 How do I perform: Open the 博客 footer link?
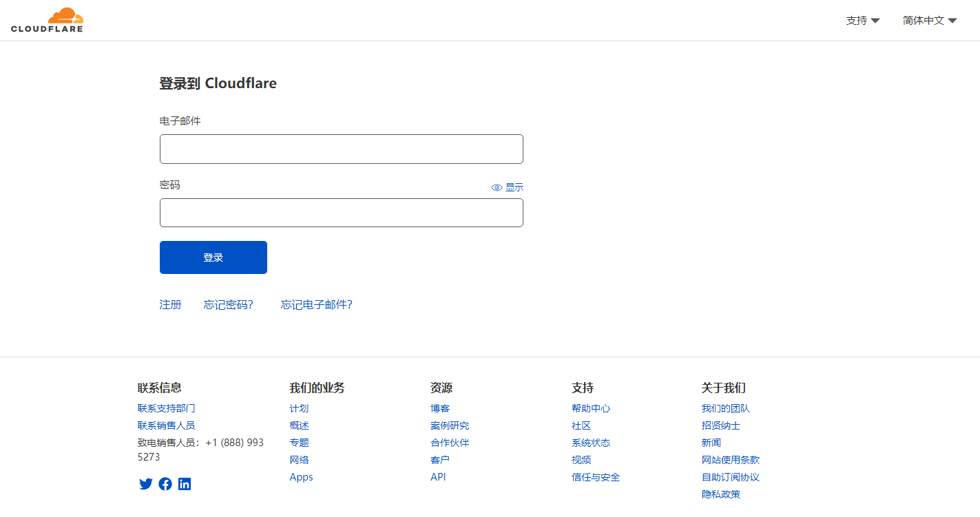point(440,408)
